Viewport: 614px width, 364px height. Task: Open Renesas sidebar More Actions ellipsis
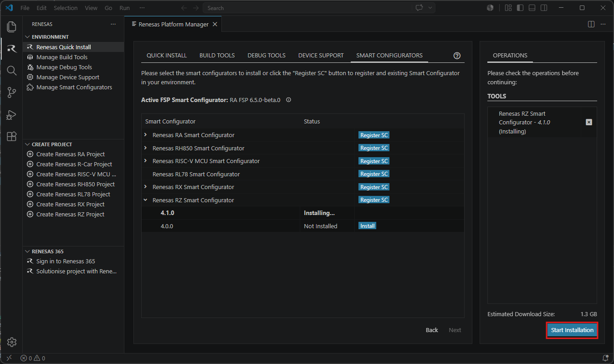(x=113, y=24)
